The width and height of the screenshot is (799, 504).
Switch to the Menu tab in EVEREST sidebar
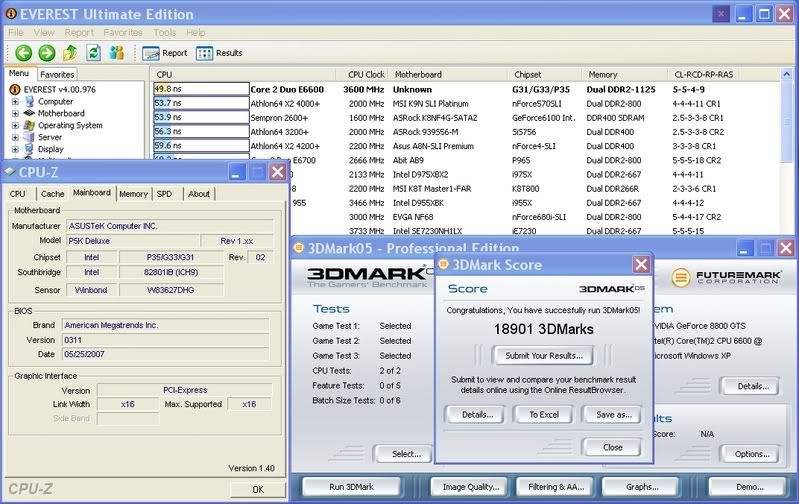[x=19, y=73]
